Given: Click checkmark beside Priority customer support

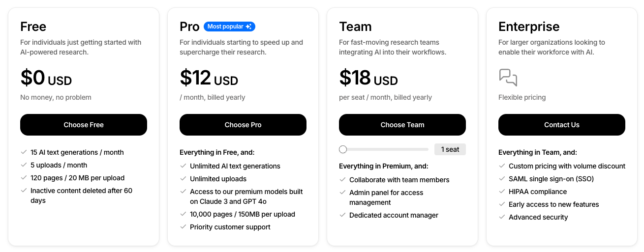Looking at the screenshot, I should [x=183, y=227].
